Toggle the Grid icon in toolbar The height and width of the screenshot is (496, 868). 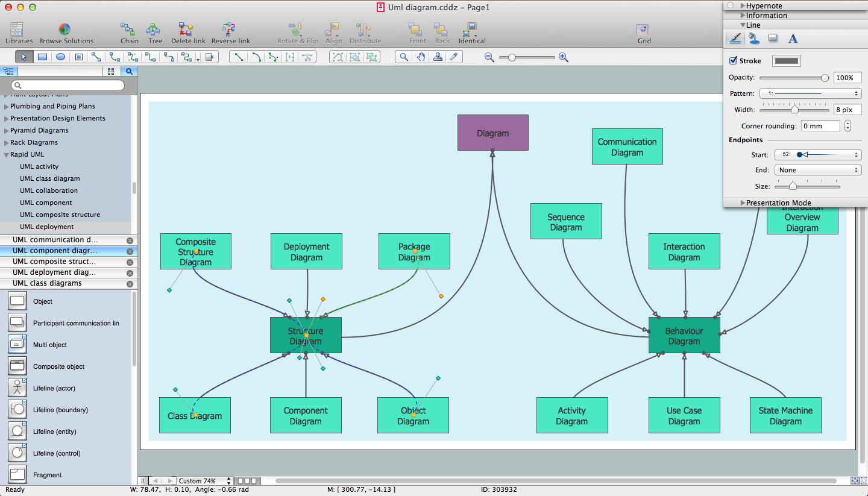(643, 30)
